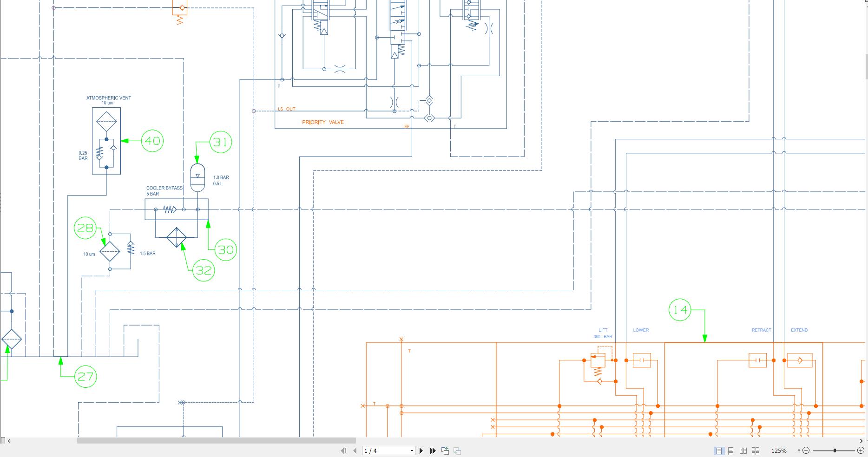Click the horizontal scrollbar left arrow
868x457 pixels.
coord(9,441)
